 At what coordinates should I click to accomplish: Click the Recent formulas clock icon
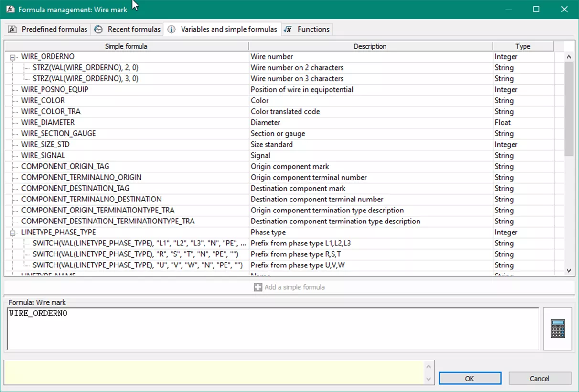[98, 30]
